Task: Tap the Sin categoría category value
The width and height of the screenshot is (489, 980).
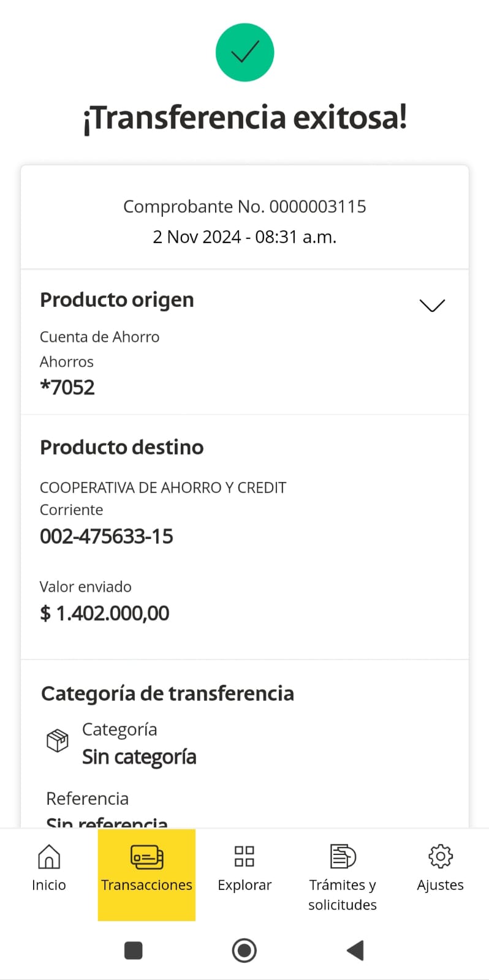Action: click(139, 757)
